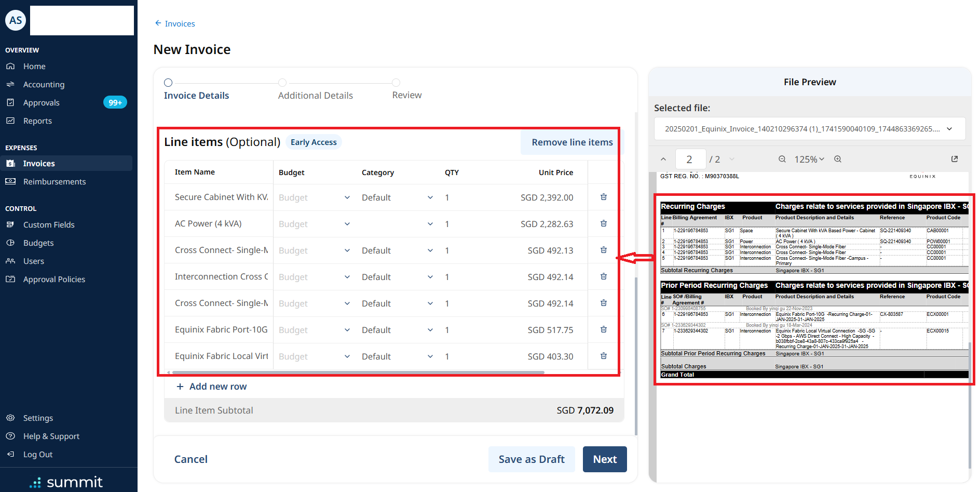
Task: Click the Reports chart icon
Action: pos(10,121)
